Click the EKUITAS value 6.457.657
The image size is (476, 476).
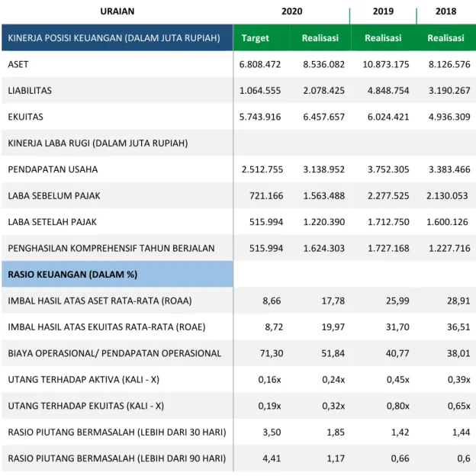tap(323, 117)
